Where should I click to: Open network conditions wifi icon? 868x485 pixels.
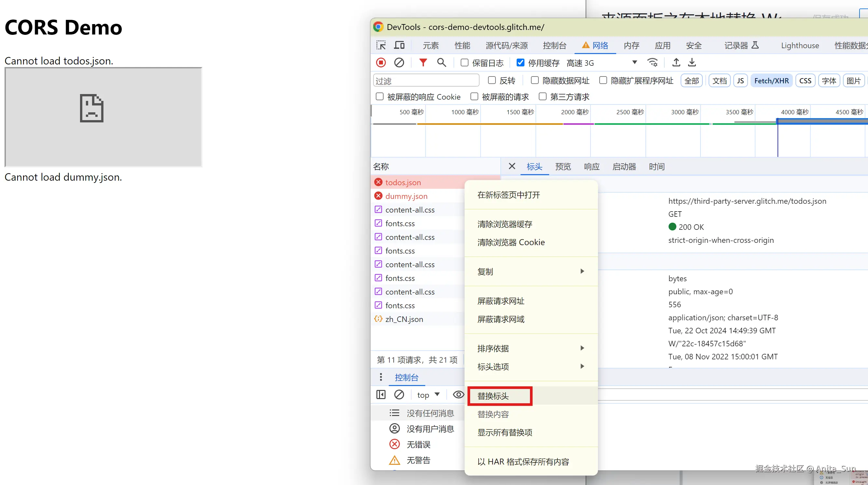pyautogui.click(x=652, y=63)
